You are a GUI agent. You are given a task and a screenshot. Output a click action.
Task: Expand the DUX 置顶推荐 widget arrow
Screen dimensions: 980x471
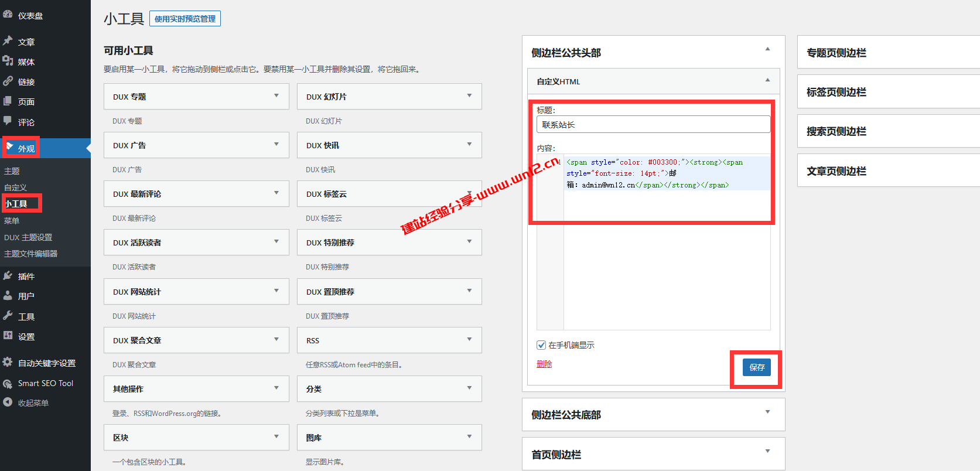coord(469,291)
